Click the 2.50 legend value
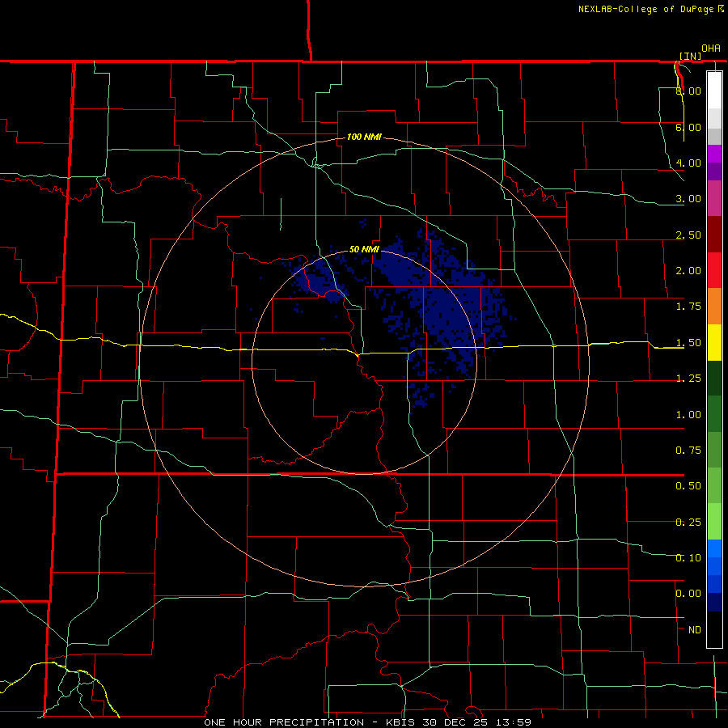This screenshot has height=728, width=728. point(688,235)
